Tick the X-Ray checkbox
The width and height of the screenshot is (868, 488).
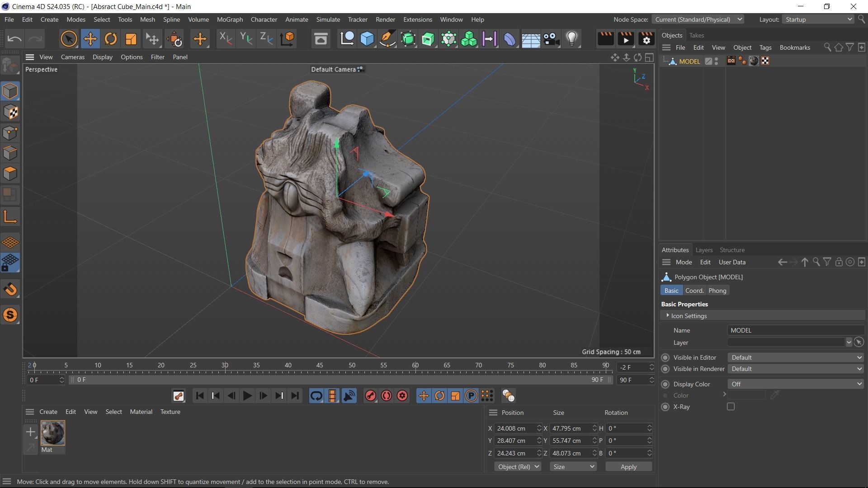[x=731, y=407]
